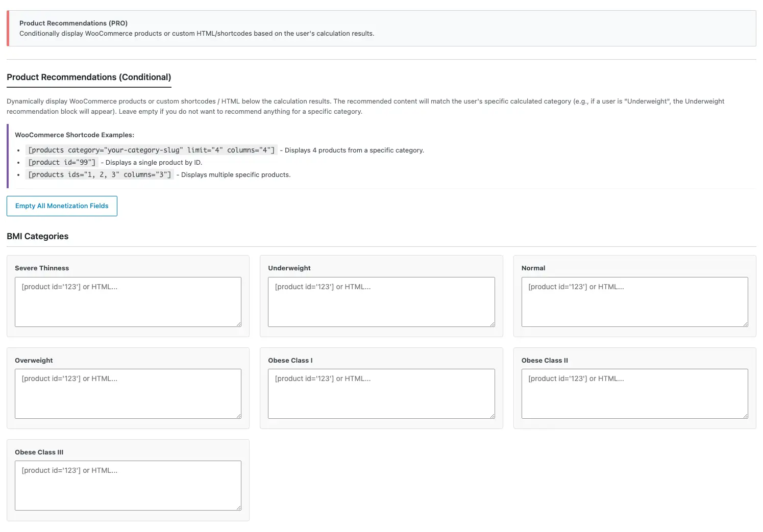This screenshot has height=532, width=763.
Task: Click the Normal textarea resize handle
Action: (745, 324)
